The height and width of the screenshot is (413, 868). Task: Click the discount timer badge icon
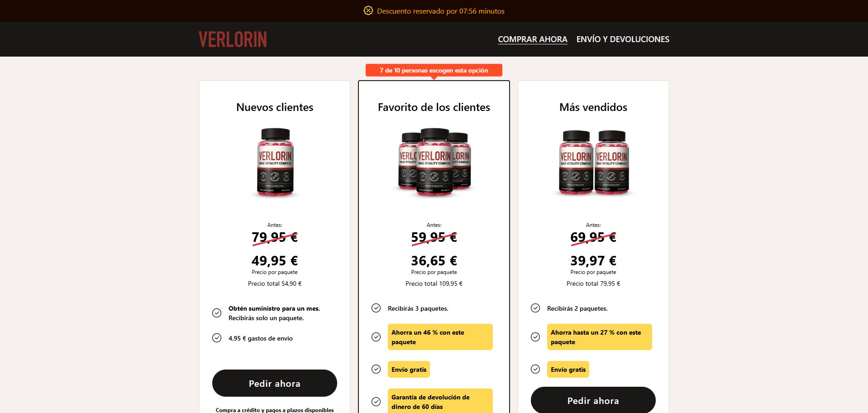(x=368, y=10)
